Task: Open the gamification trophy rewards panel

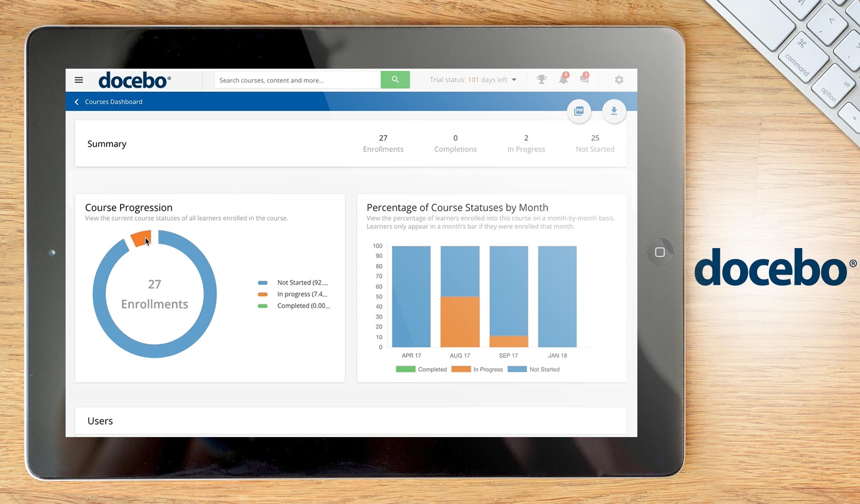Action: point(542,80)
